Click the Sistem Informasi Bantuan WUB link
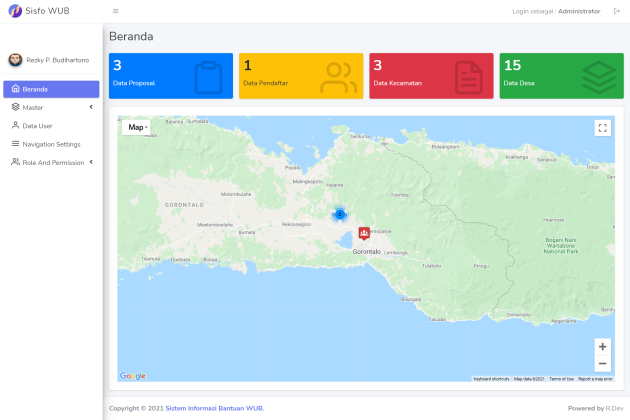The height and width of the screenshot is (420, 630). coord(214,408)
